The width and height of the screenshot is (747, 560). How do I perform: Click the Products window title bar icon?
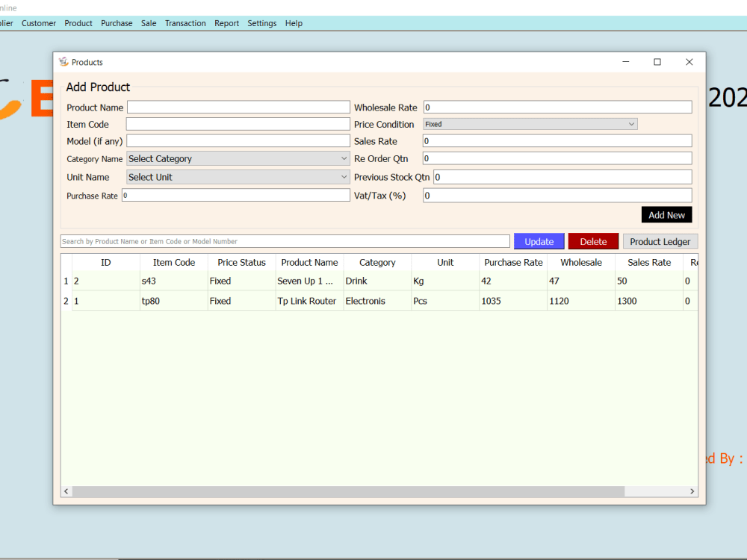[x=63, y=62]
